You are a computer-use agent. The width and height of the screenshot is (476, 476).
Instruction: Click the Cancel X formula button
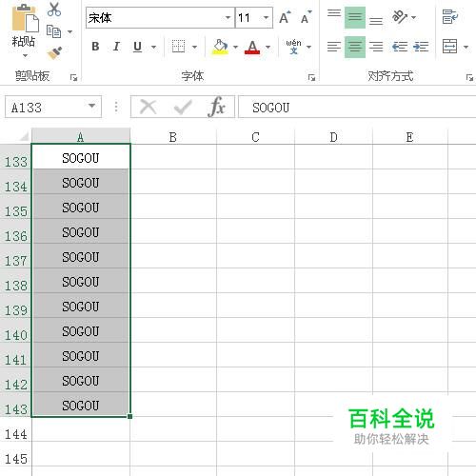[x=148, y=107]
